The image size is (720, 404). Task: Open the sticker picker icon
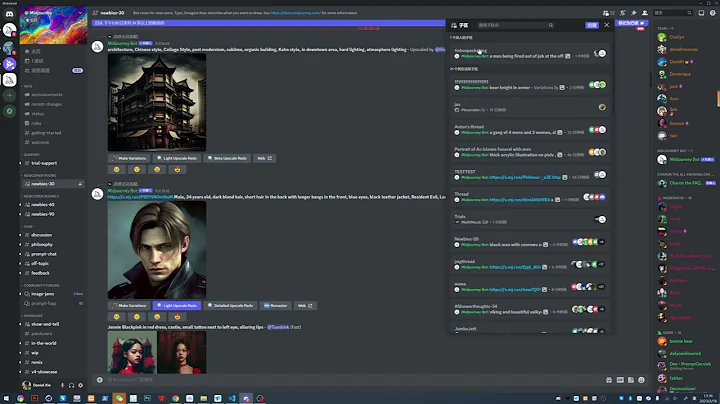coord(631,380)
